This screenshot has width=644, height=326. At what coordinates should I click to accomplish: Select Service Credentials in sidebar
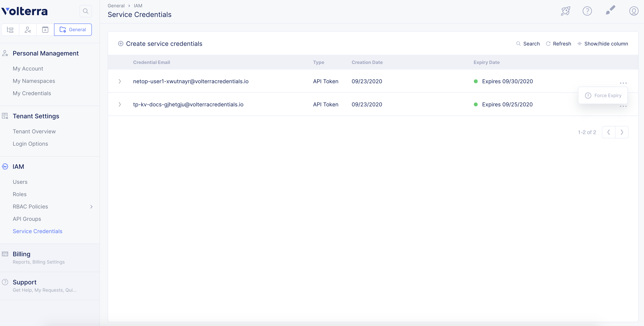click(x=37, y=231)
